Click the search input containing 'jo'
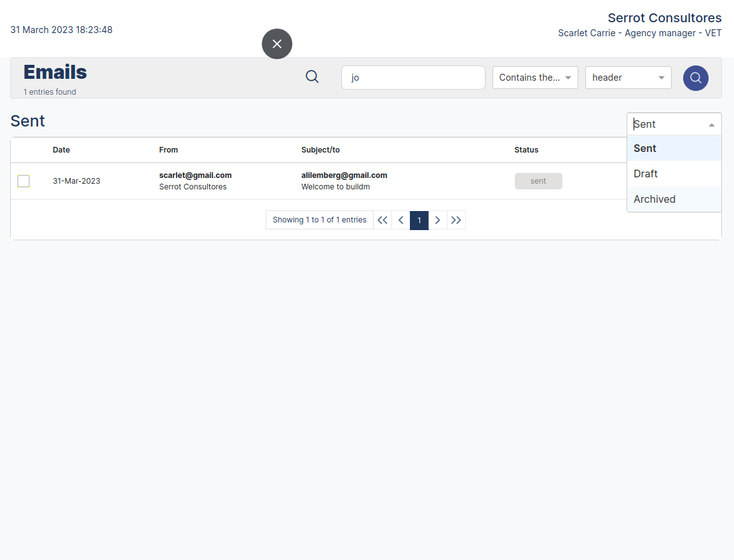Image resolution: width=734 pixels, height=560 pixels. 413,78
